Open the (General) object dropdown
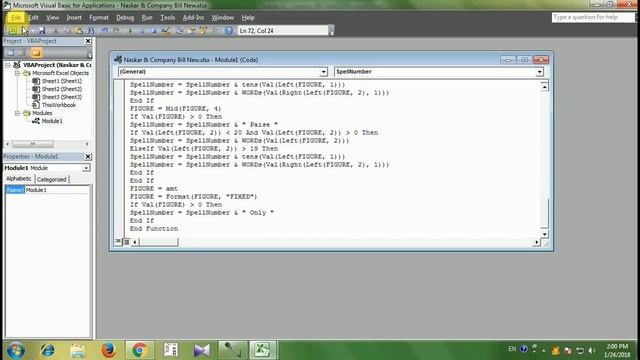 point(323,72)
